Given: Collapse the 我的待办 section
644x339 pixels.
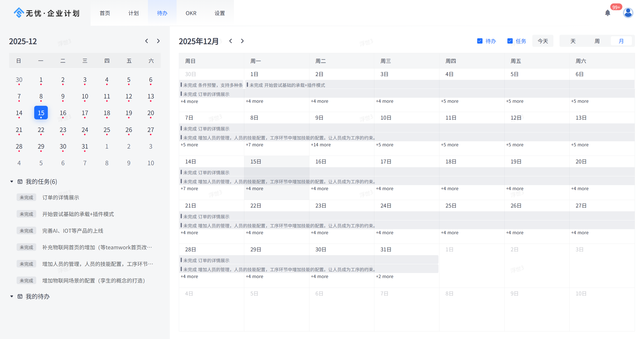Looking at the screenshot, I should (x=12, y=296).
